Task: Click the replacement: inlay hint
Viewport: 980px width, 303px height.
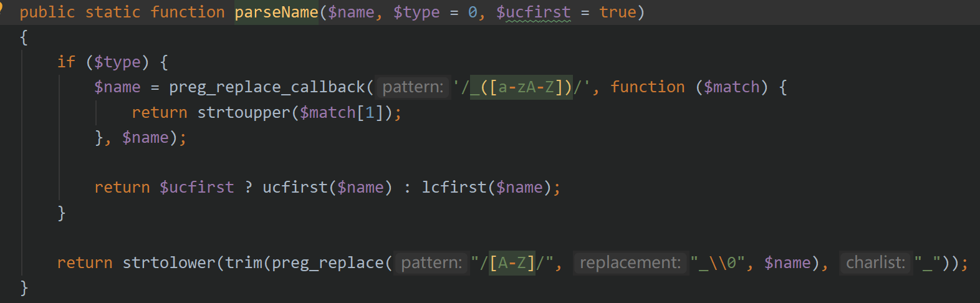Action: (630, 263)
